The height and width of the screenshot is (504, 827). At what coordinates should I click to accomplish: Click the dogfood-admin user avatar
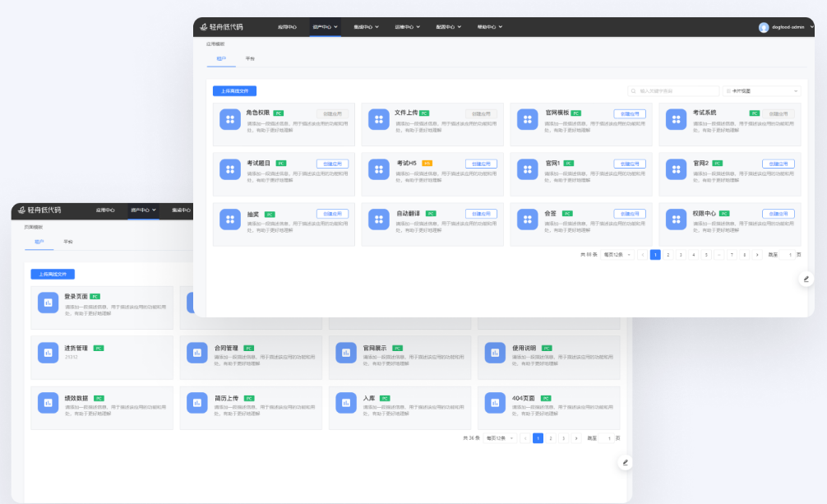click(x=763, y=27)
